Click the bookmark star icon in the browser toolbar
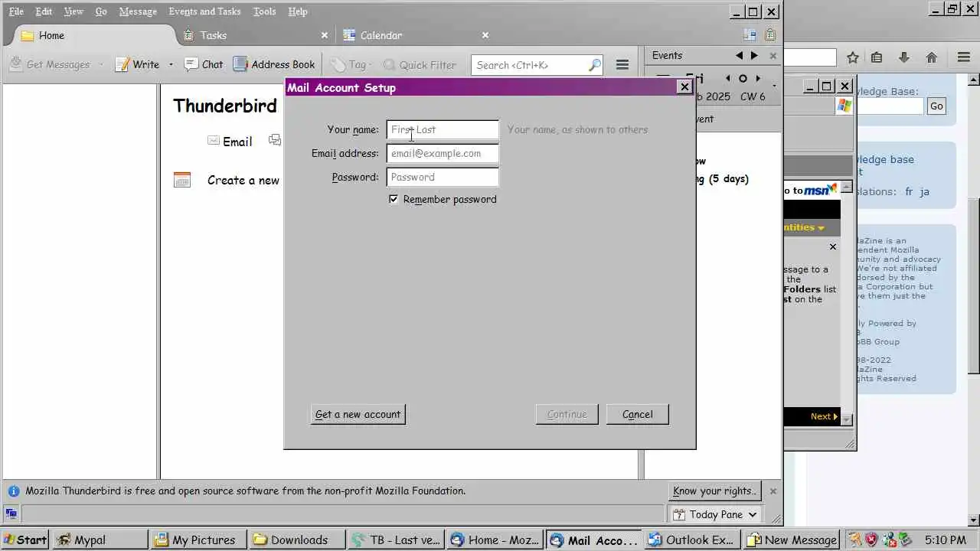The width and height of the screenshot is (980, 551). [x=853, y=57]
